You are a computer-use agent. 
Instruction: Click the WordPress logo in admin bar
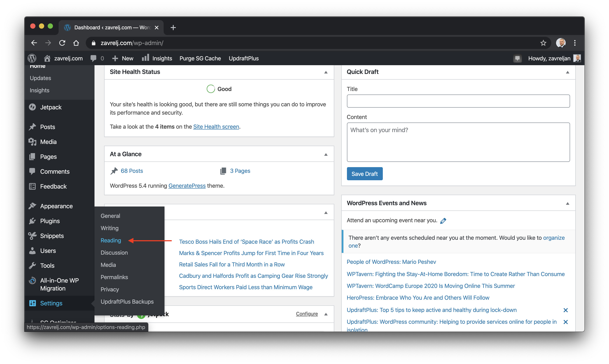(32, 58)
